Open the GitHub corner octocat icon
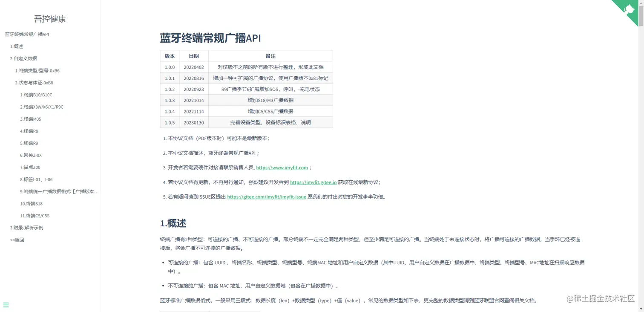Screen dimensions: 644x312 coord(629,9)
